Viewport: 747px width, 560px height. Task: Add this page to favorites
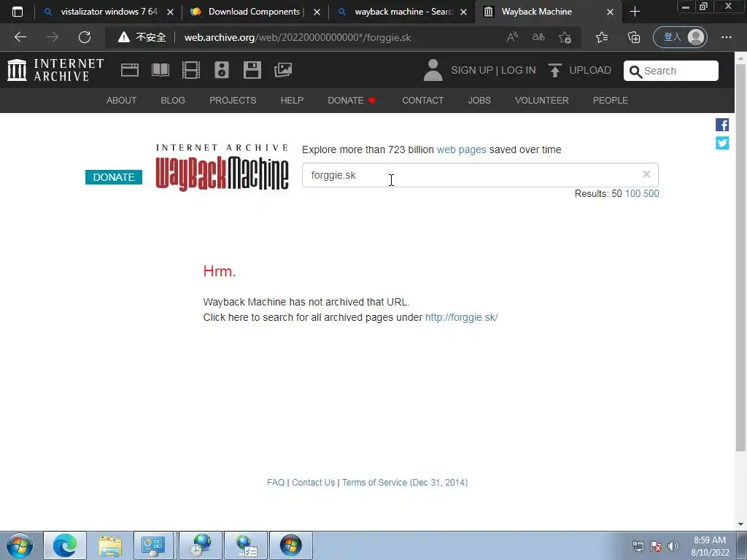pyautogui.click(x=565, y=37)
